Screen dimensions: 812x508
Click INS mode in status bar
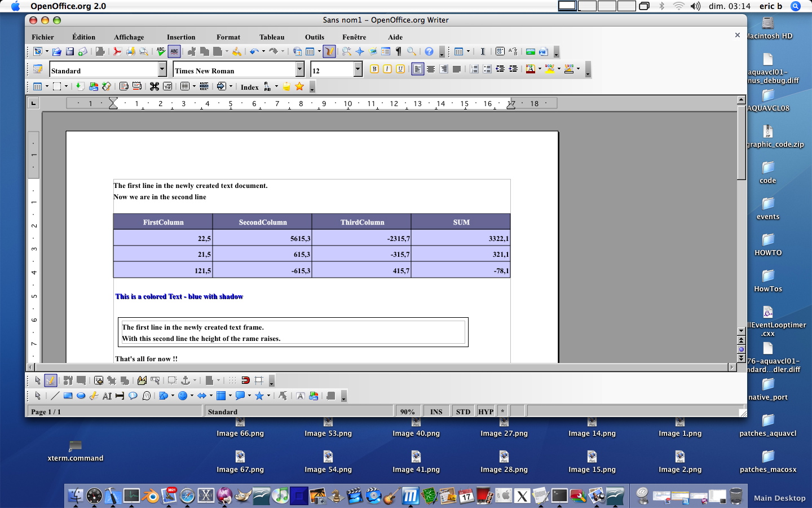click(x=436, y=411)
